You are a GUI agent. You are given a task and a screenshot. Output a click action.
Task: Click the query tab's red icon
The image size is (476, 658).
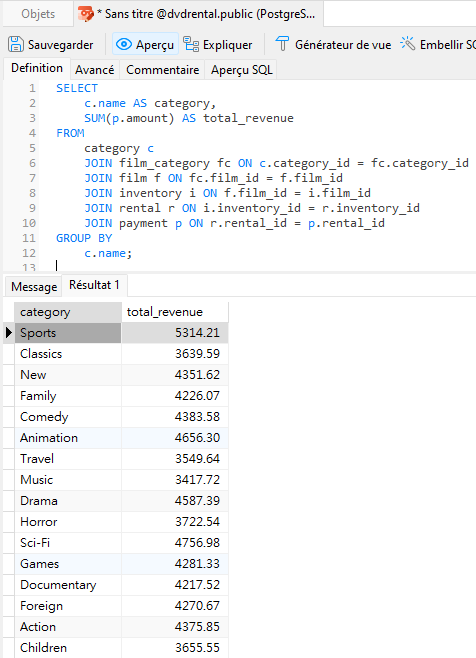(x=86, y=14)
